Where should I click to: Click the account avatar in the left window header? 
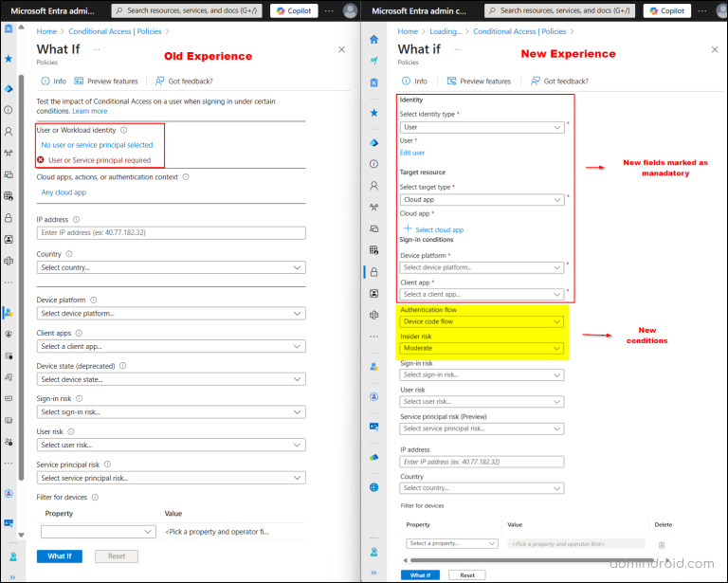(350, 10)
